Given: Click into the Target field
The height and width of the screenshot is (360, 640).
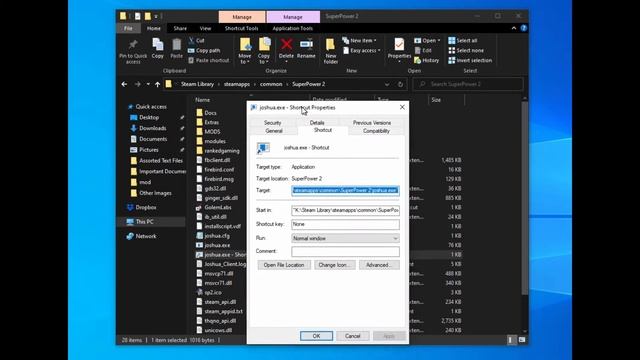Looking at the screenshot, I should point(345,190).
